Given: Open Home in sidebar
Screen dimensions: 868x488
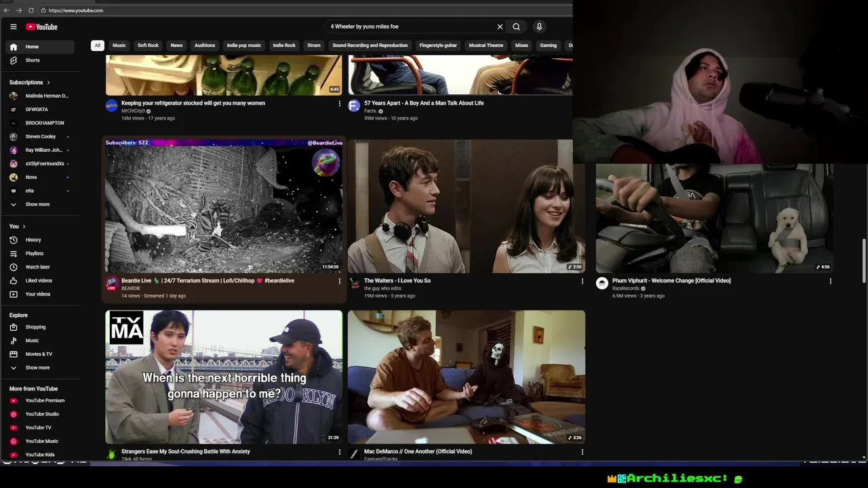Looking at the screenshot, I should pyautogui.click(x=40, y=47).
